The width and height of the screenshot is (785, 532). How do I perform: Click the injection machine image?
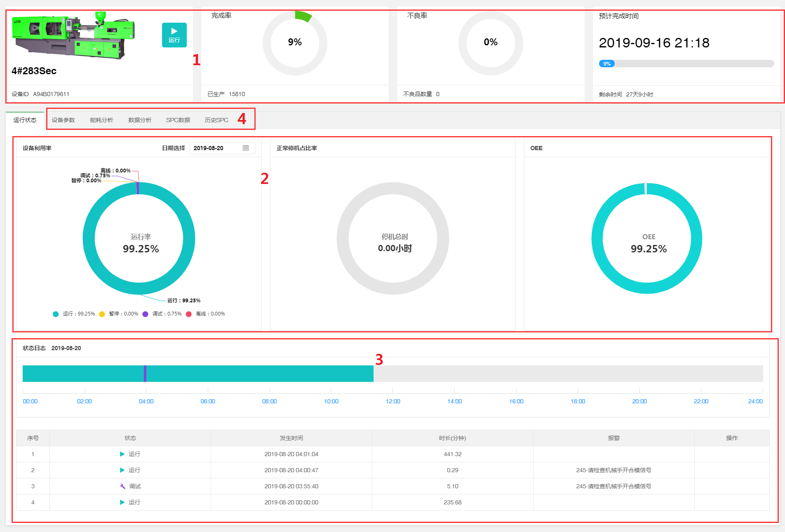pyautogui.click(x=73, y=36)
